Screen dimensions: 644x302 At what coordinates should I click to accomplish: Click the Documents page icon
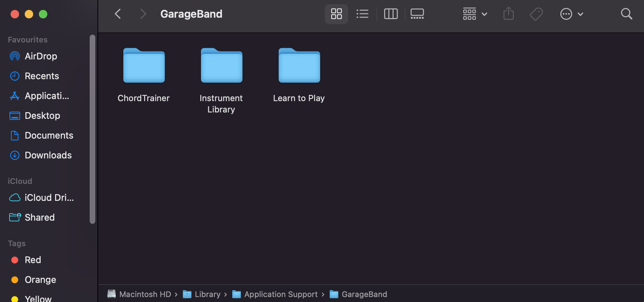click(x=15, y=135)
